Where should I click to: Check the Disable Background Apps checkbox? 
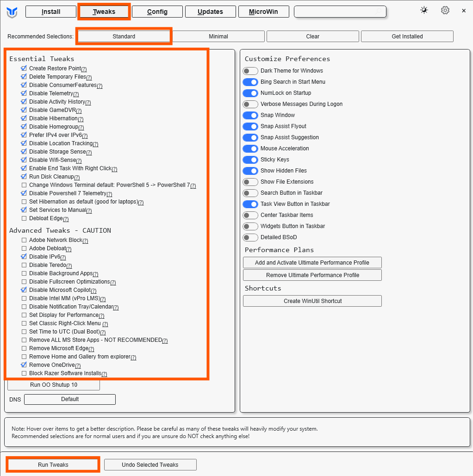click(x=24, y=273)
